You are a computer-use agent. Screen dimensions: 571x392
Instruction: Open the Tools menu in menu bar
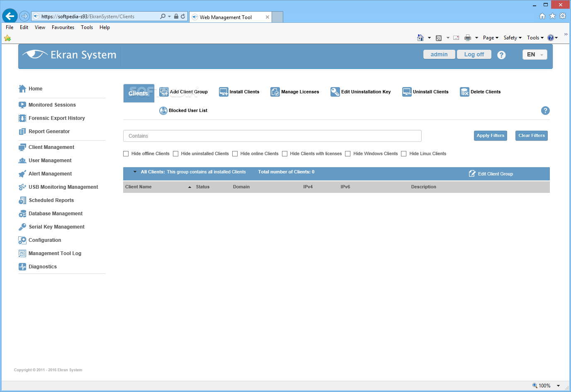[87, 27]
